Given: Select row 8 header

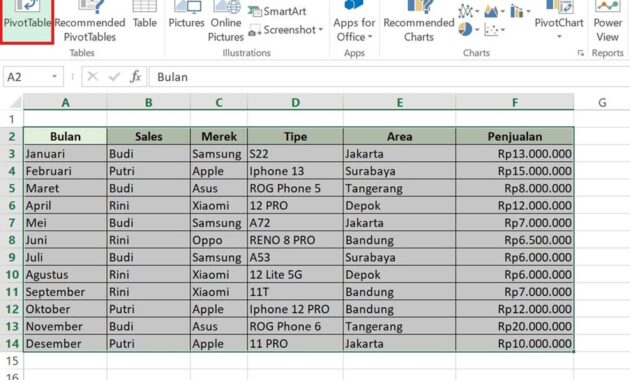Looking at the screenshot, I should [12, 240].
